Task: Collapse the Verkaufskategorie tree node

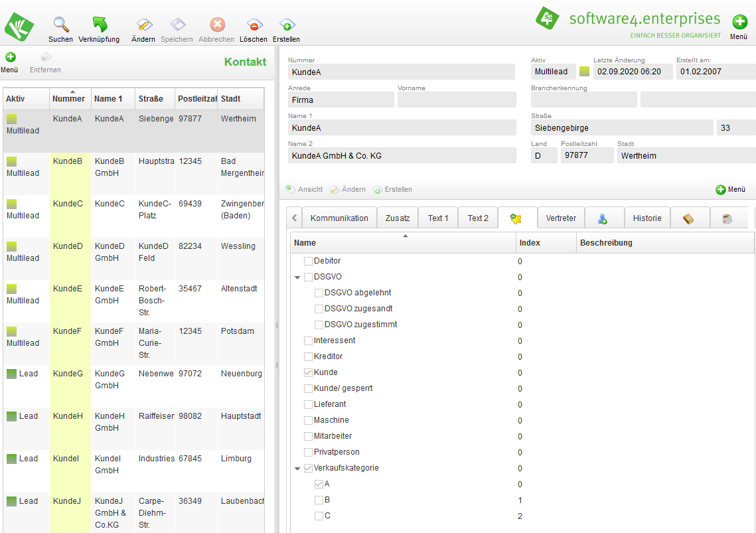Action: (297, 469)
